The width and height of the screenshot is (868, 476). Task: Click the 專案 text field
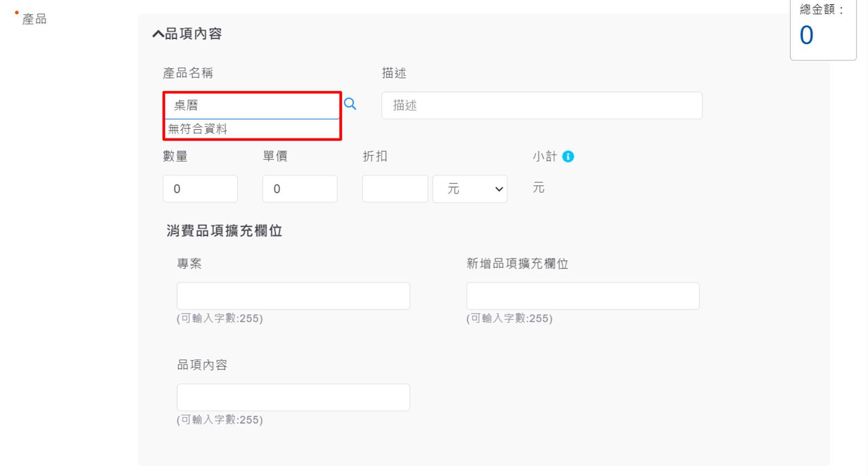click(293, 296)
